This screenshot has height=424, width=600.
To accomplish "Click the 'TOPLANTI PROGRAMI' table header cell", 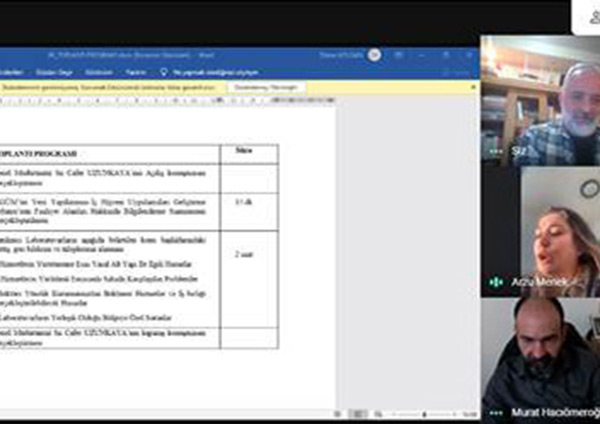I will coord(110,154).
